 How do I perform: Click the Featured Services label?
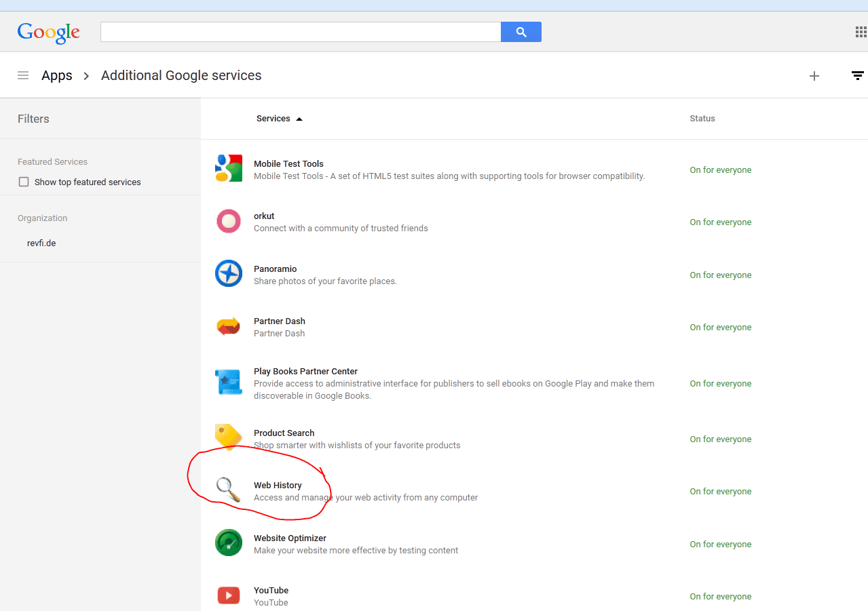[x=52, y=161]
